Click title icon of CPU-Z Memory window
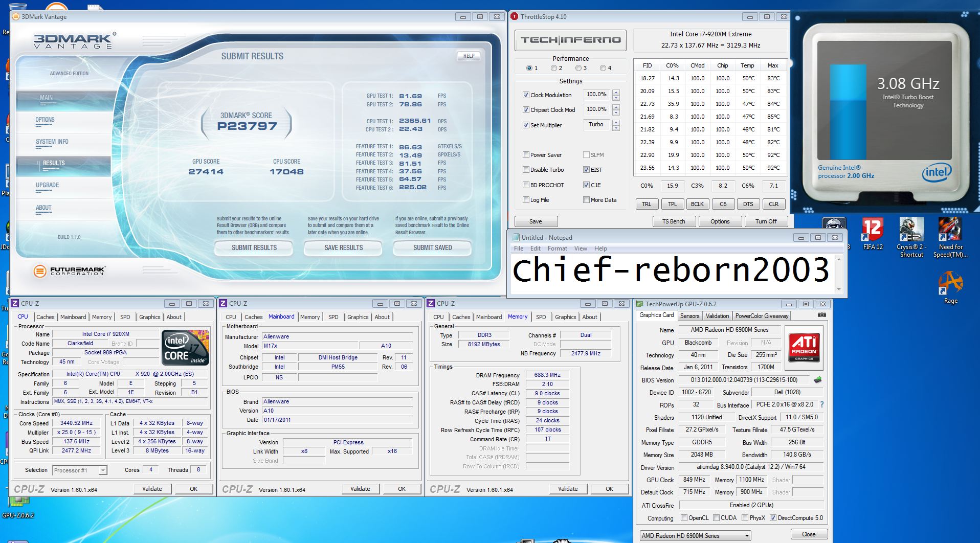 coord(431,304)
